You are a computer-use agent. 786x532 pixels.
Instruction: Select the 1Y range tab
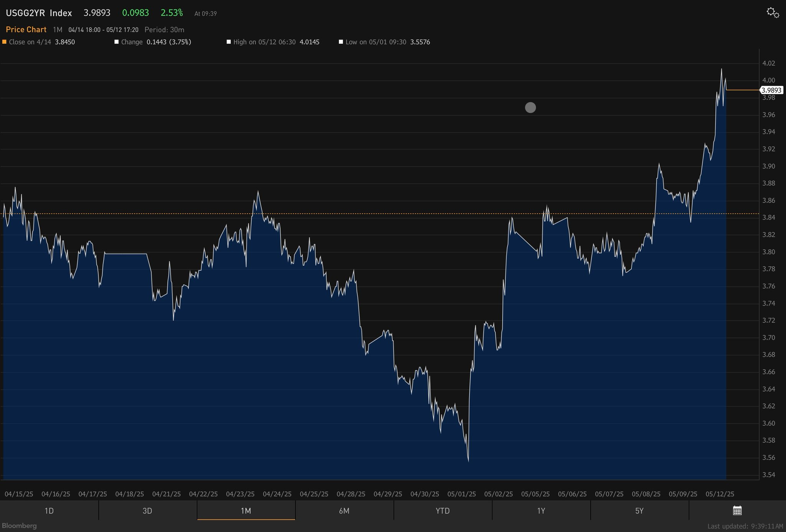click(x=541, y=511)
